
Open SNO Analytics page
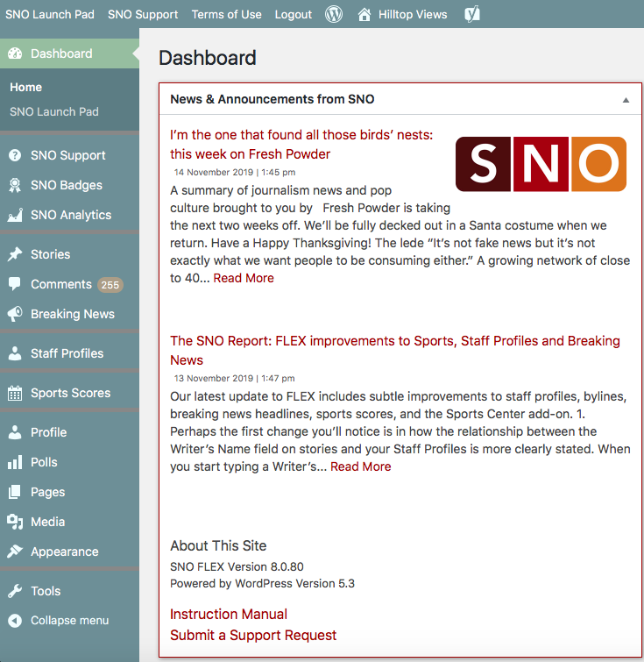coord(71,215)
